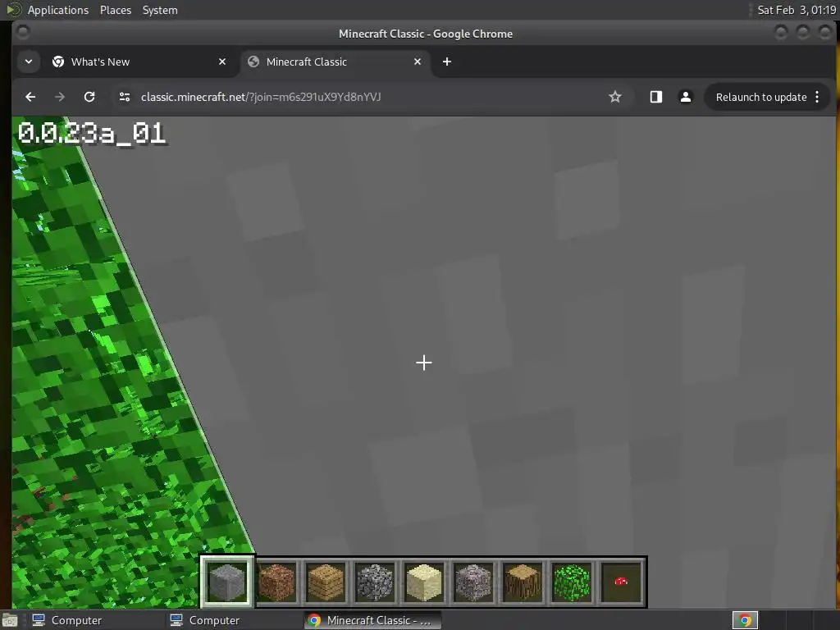840x630 pixels.
Task: Select the stone block in hotbar
Action: point(227,582)
